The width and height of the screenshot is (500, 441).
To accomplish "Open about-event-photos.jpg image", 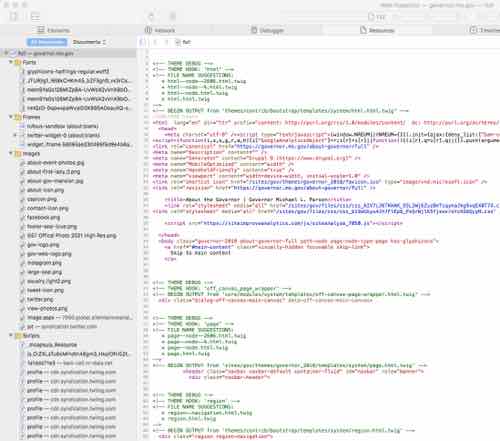I will pyautogui.click(x=55, y=163).
